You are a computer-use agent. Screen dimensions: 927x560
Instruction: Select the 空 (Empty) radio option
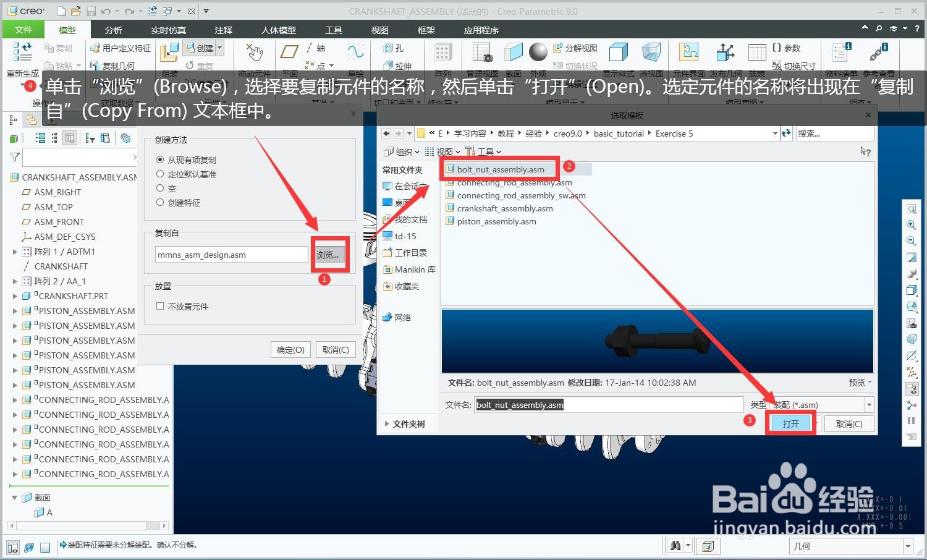point(160,188)
